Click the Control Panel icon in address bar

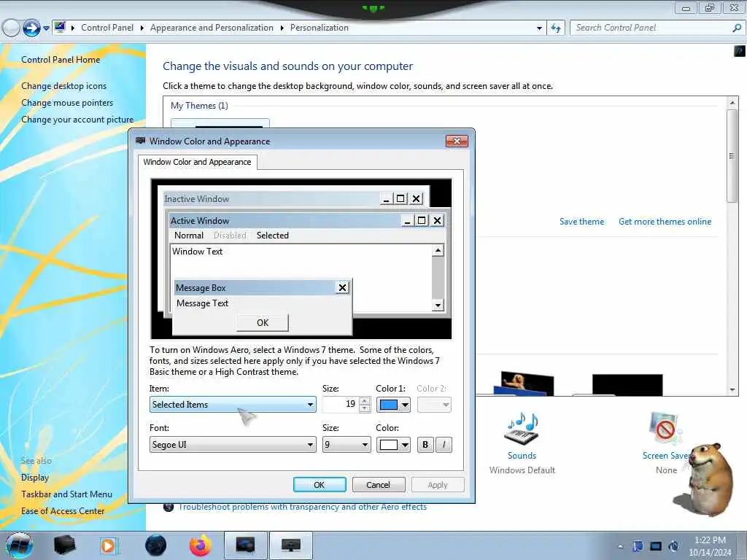pyautogui.click(x=60, y=27)
